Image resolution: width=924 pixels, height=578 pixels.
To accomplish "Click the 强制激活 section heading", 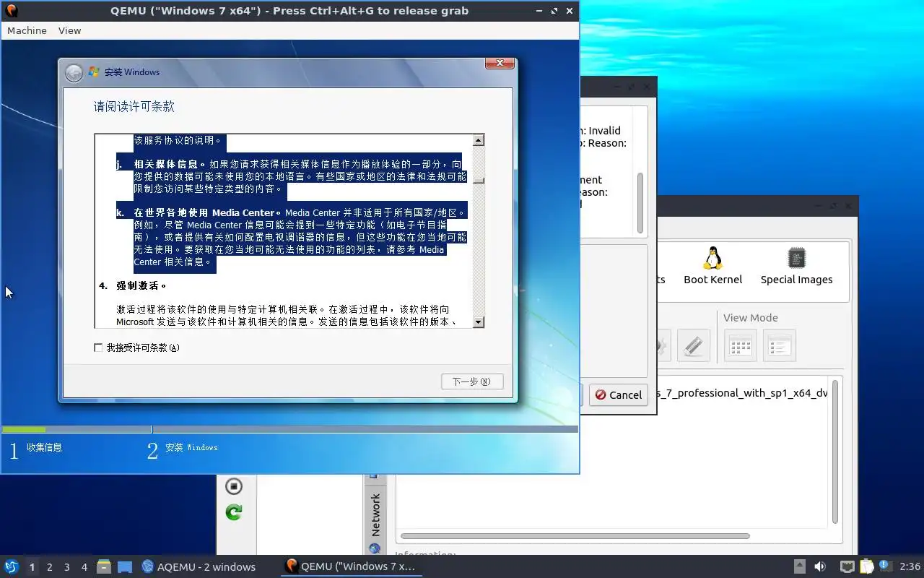I will pos(141,285).
